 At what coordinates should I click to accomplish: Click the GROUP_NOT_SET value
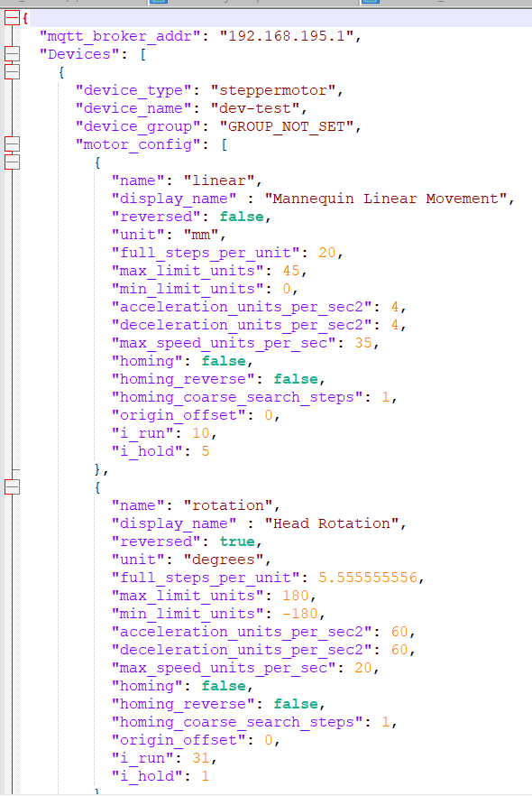pos(287,126)
